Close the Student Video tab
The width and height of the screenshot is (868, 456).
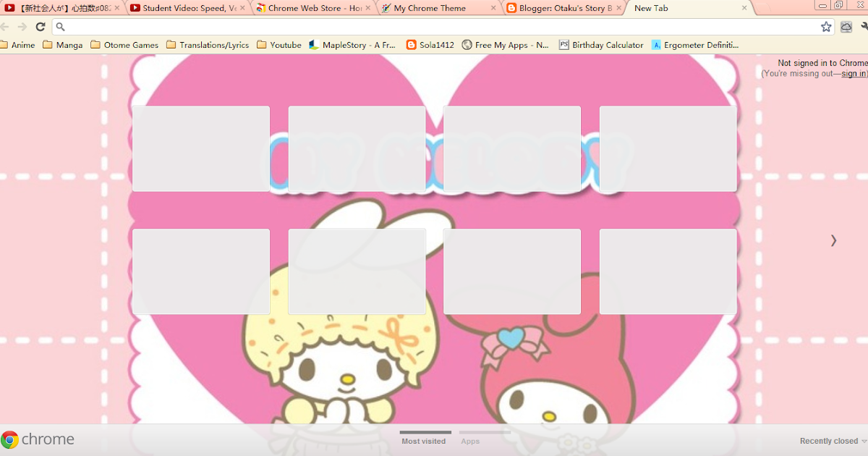click(x=242, y=8)
